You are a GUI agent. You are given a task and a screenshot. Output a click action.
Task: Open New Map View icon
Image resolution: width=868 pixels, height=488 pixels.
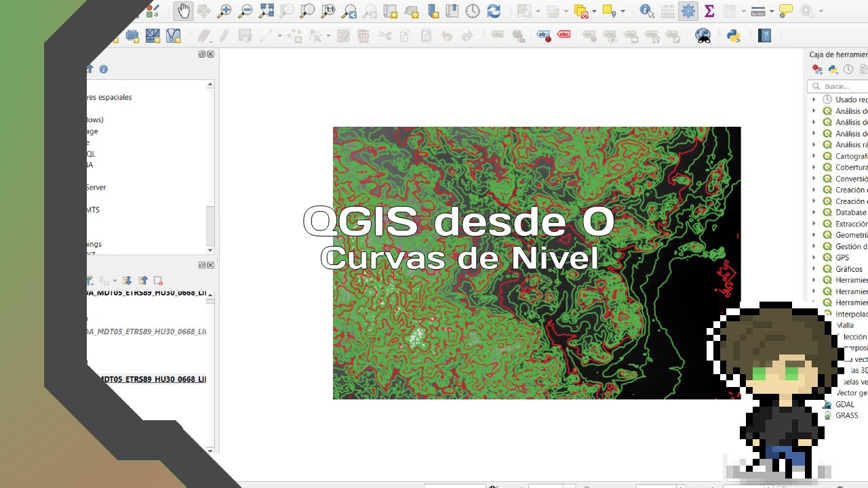pyautogui.click(x=391, y=11)
